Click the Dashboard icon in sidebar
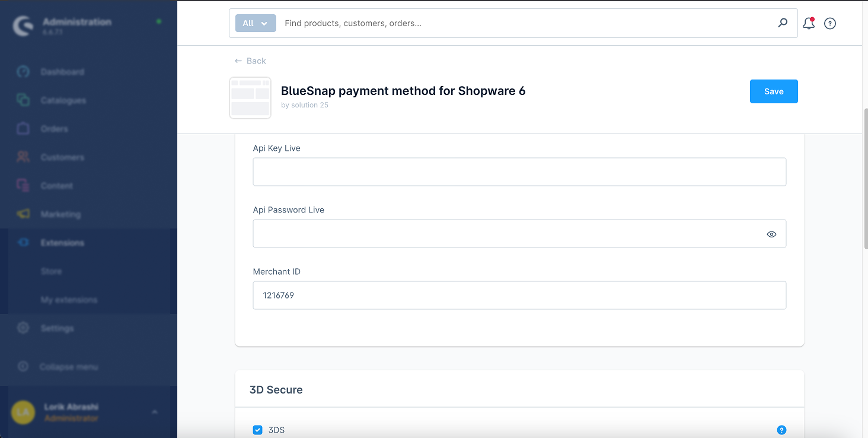This screenshot has width=868, height=438. coord(23,72)
